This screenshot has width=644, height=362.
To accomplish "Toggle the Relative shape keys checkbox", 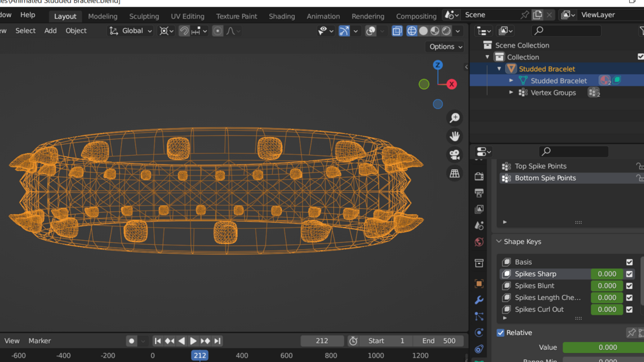I will 500,333.
